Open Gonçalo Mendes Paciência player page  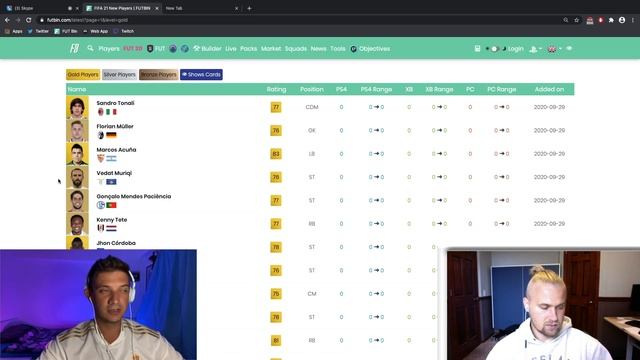tap(133, 196)
